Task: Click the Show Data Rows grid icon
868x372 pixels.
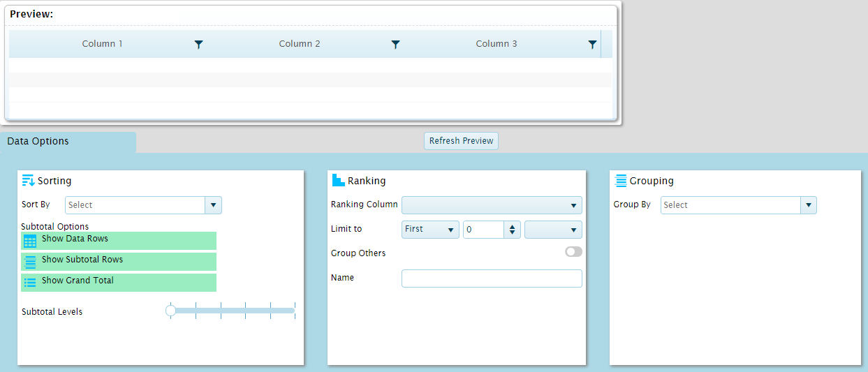Action: [x=30, y=241]
